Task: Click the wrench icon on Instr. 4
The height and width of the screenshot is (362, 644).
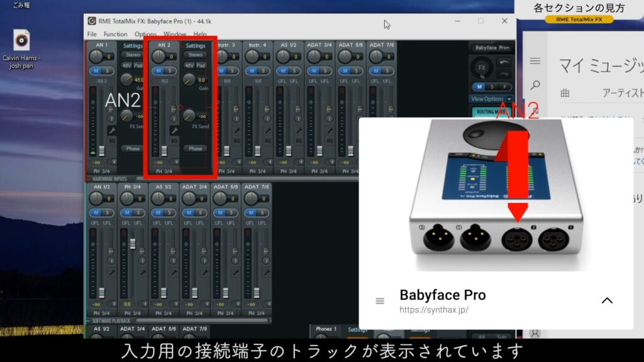Action: click(x=267, y=131)
